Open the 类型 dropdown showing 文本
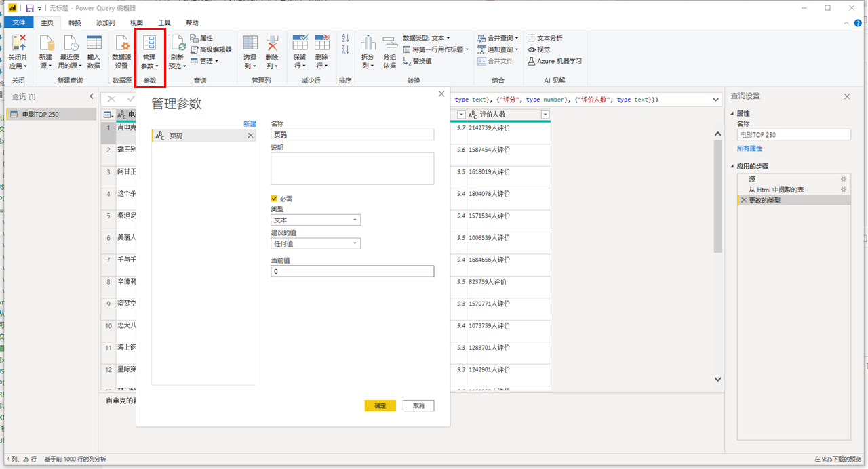 [x=355, y=220]
